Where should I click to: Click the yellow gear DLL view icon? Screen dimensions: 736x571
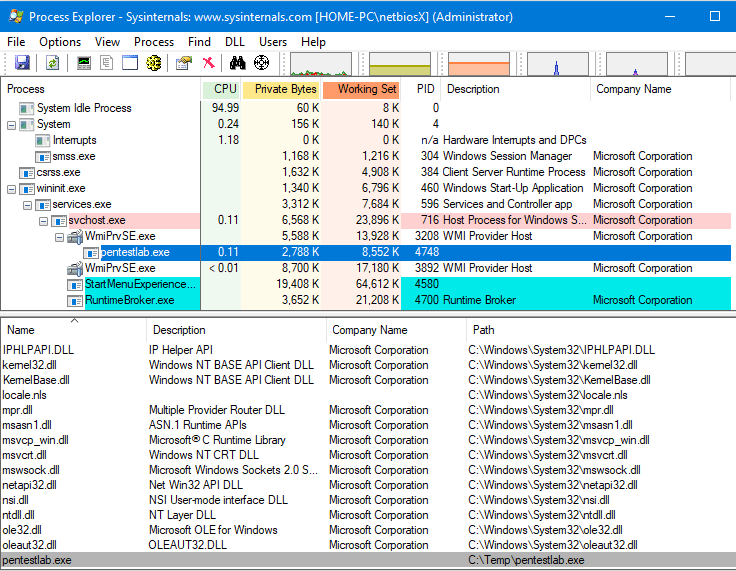click(153, 63)
